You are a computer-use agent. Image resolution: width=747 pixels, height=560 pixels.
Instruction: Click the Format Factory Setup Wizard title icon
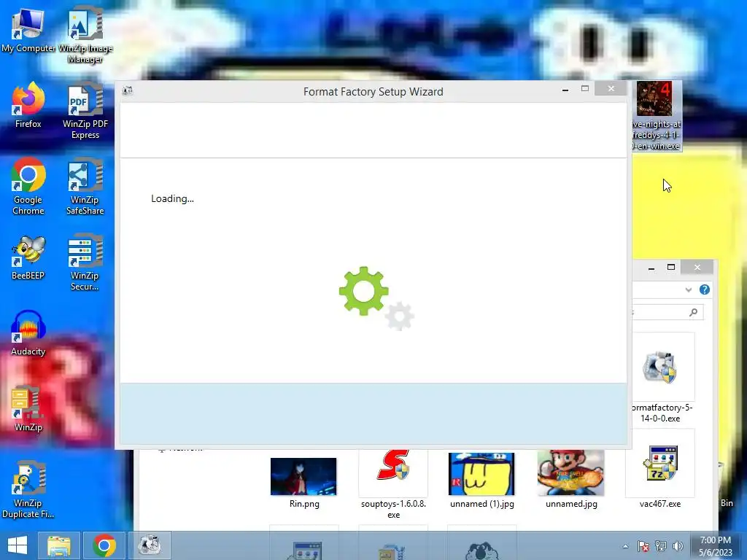tap(128, 90)
